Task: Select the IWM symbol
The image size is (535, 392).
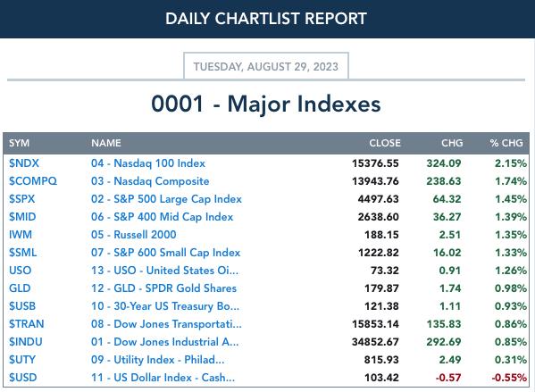Action: (x=21, y=235)
